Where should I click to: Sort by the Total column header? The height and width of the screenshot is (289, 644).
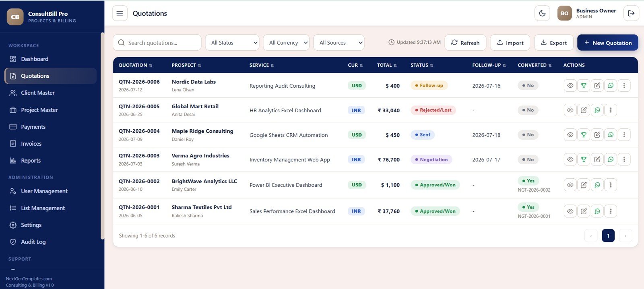pyautogui.click(x=387, y=65)
